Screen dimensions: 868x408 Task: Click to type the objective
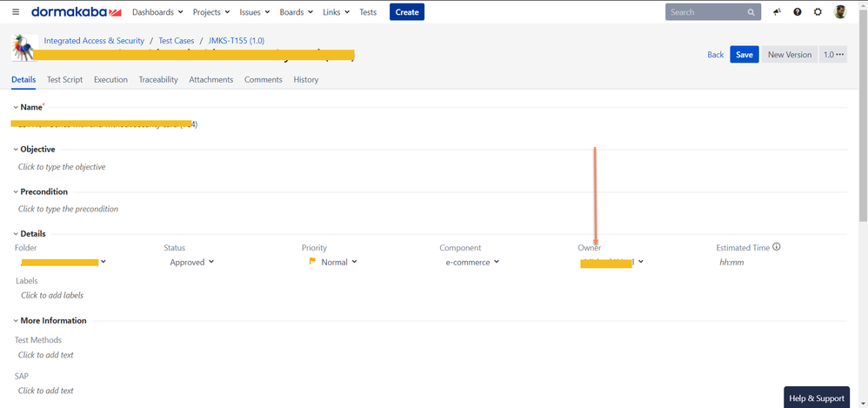click(x=62, y=167)
